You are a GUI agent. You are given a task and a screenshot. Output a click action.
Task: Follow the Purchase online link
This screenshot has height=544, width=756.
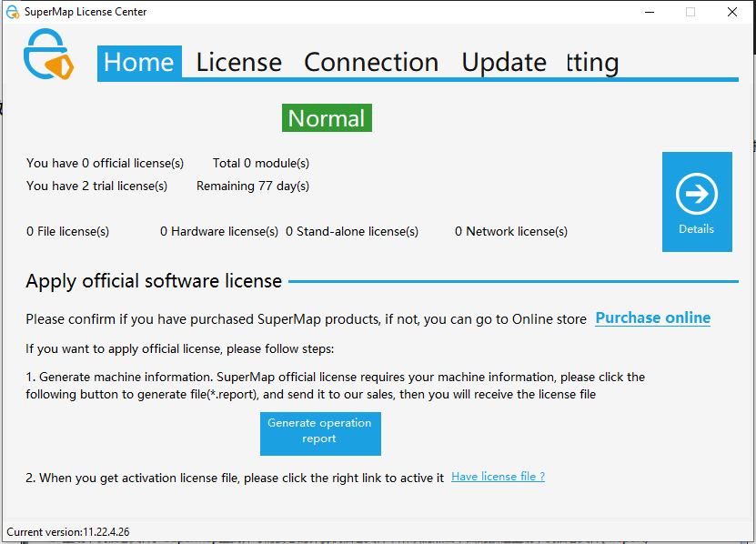652,317
